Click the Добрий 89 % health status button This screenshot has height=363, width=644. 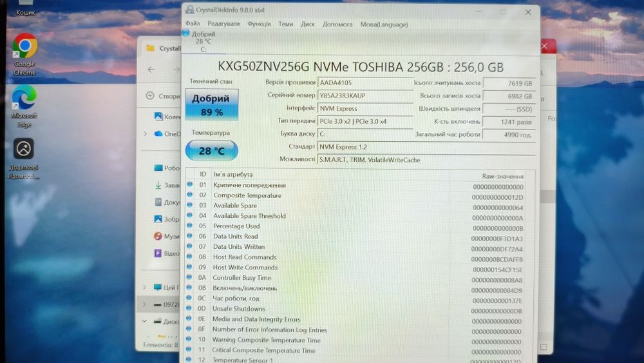click(212, 104)
